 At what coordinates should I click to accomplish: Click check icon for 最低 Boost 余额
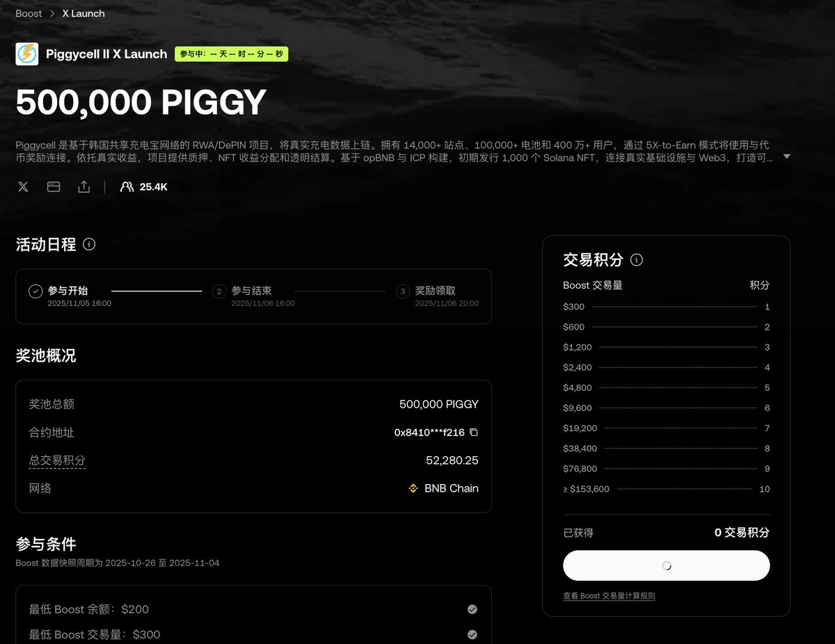(472, 609)
